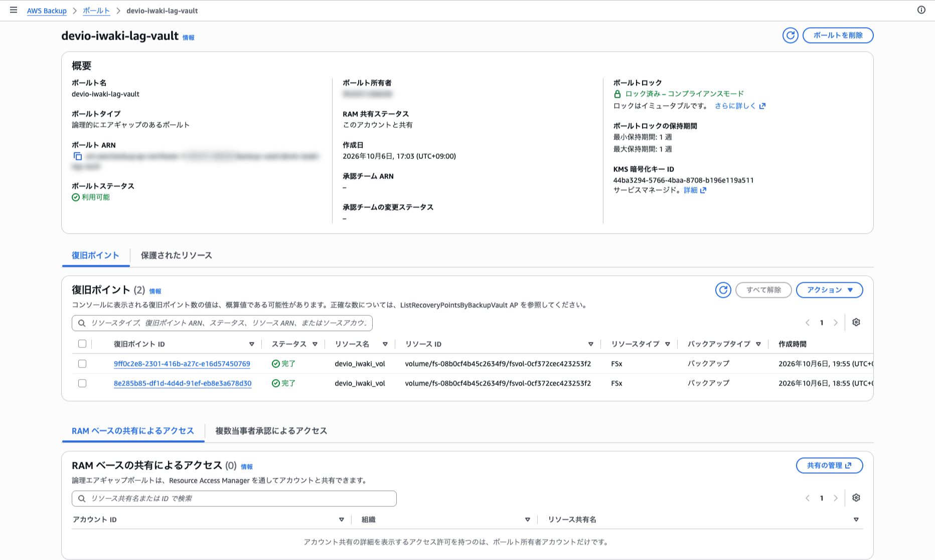
Task: Select RAM ベースの共有によるアクセス tab
Action: point(133,431)
